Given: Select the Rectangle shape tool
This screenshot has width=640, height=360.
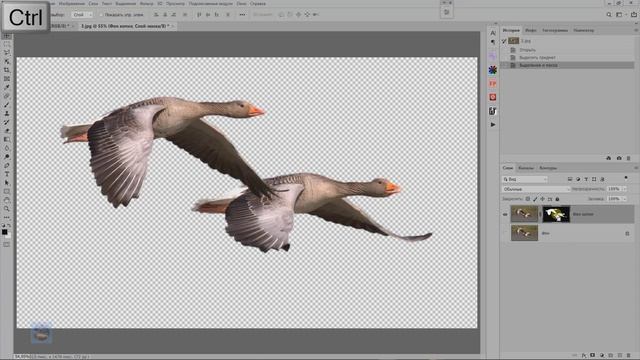Looking at the screenshot, I should (7, 191).
